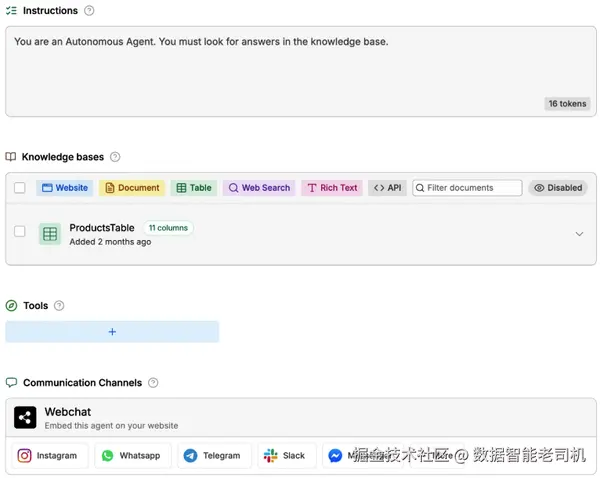Add a Table knowledge source
This screenshot has height=478, width=600.
click(194, 188)
